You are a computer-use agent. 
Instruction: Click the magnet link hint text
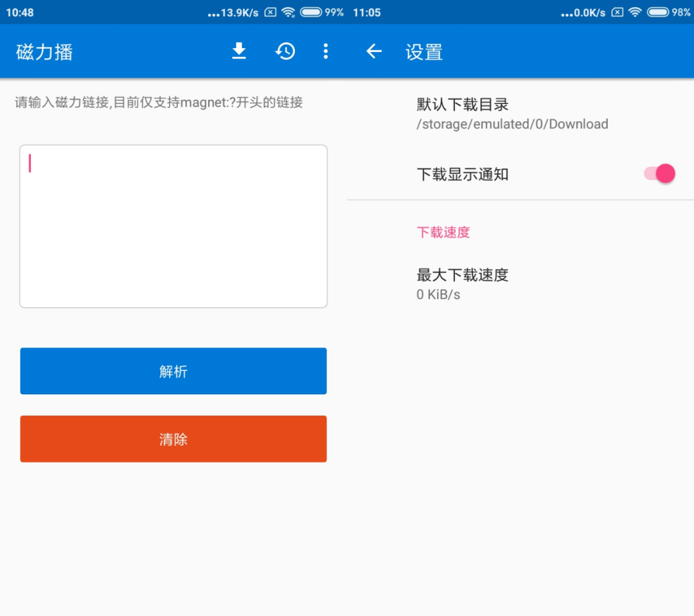[x=159, y=103]
